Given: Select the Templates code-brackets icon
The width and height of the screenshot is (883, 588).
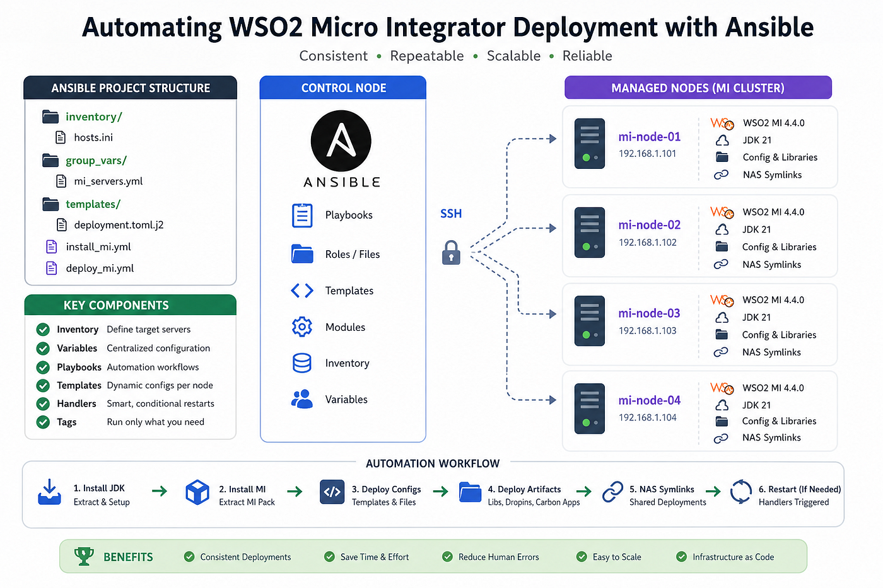Looking at the screenshot, I should coord(302,291).
